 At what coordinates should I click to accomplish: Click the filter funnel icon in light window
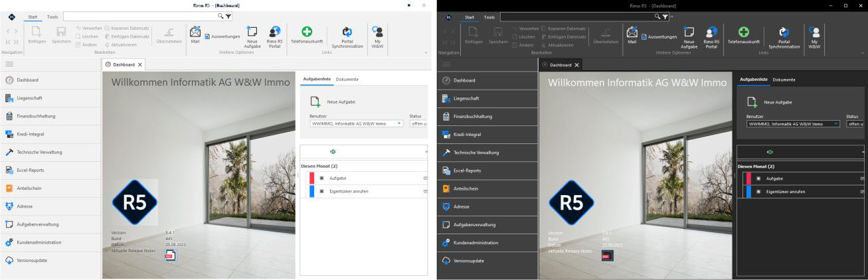(x=227, y=15)
